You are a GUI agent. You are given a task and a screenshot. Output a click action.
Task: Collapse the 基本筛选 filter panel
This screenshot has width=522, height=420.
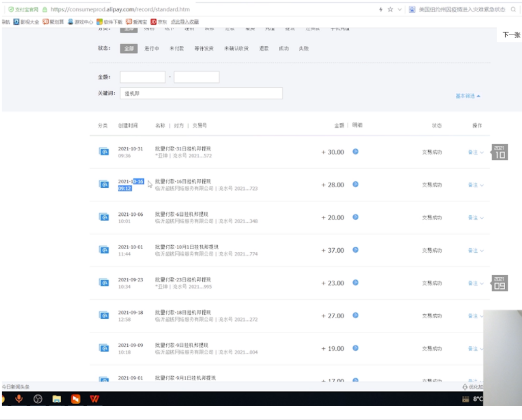[x=468, y=96]
